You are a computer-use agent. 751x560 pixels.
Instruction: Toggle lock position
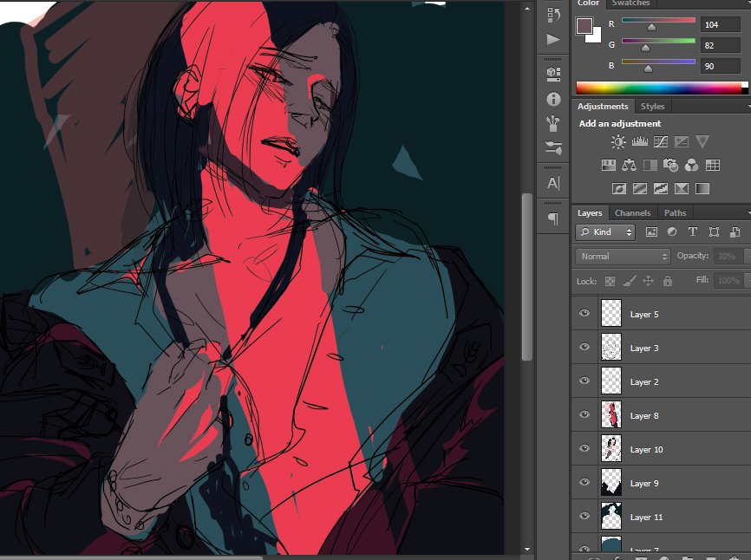point(648,281)
